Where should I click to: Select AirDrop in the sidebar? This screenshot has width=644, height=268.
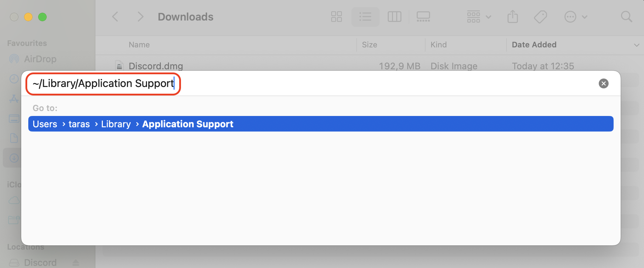[x=40, y=59]
